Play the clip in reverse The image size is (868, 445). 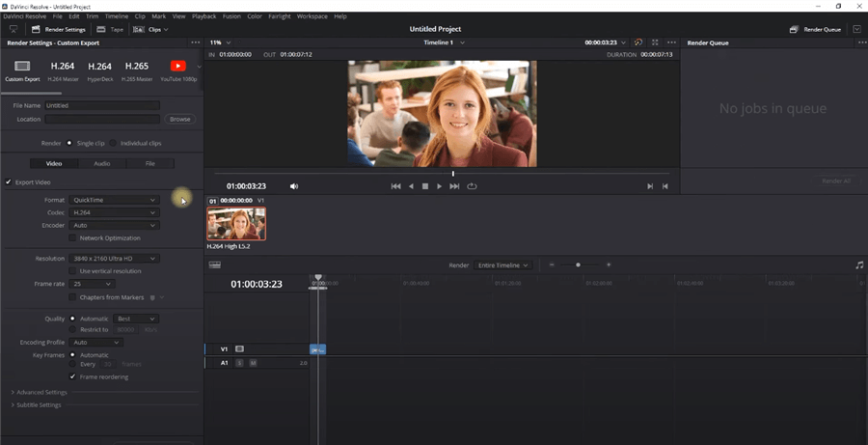tap(411, 186)
